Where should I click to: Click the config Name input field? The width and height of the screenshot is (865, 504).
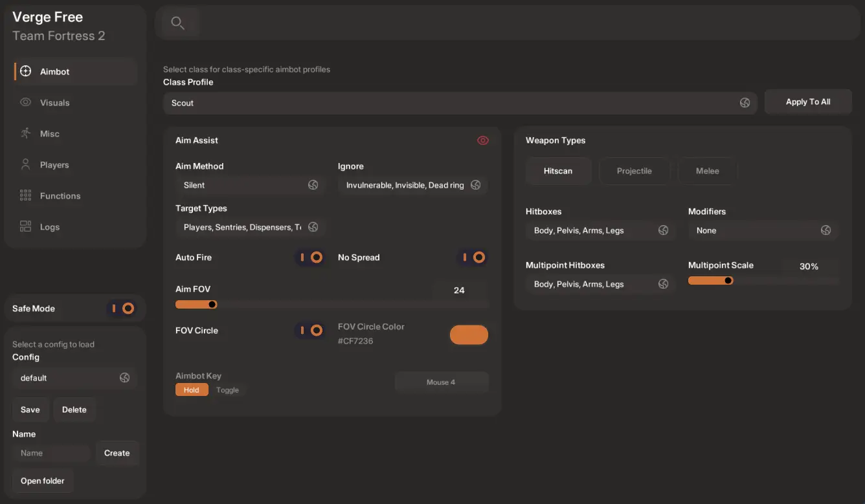coord(51,453)
